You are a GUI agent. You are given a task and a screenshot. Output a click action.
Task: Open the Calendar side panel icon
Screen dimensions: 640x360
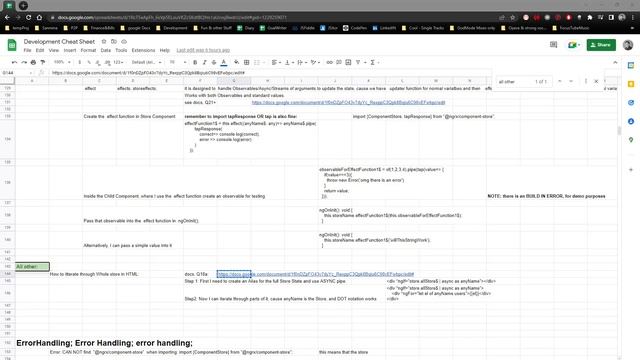tap(631, 66)
